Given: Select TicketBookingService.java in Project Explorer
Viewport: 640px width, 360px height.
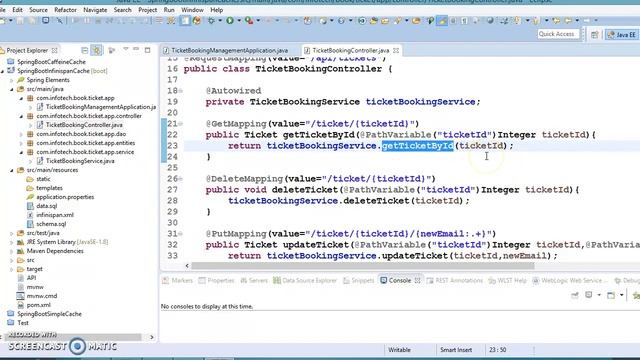Looking at the screenshot, I should point(80,161).
